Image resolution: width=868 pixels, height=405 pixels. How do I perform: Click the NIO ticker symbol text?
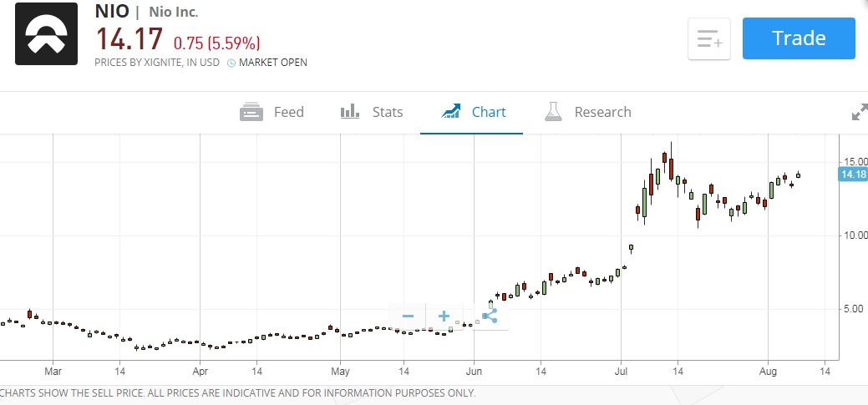pyautogui.click(x=112, y=12)
